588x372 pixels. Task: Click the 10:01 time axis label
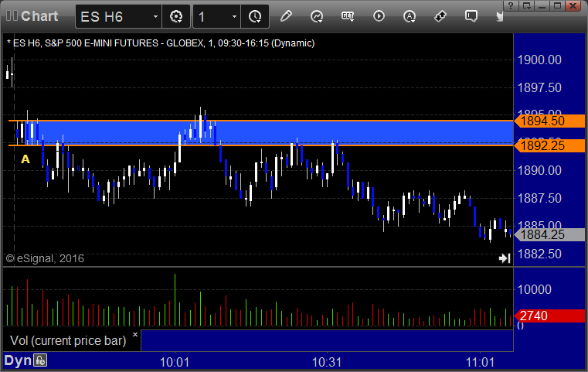pyautogui.click(x=175, y=362)
